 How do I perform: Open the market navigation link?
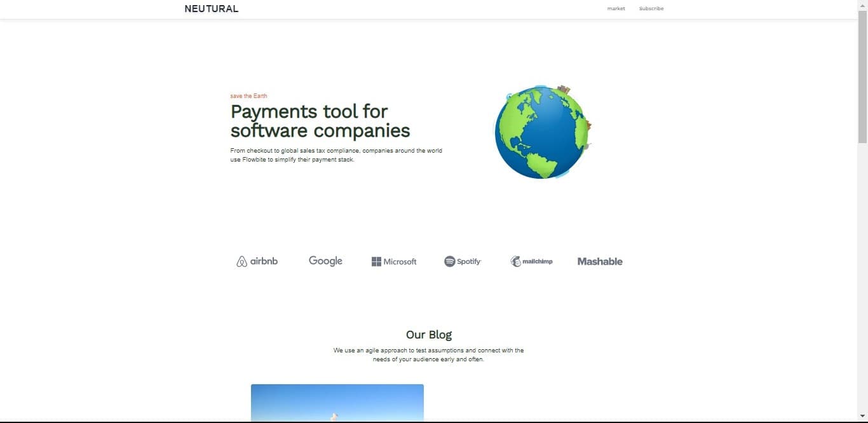[616, 9]
